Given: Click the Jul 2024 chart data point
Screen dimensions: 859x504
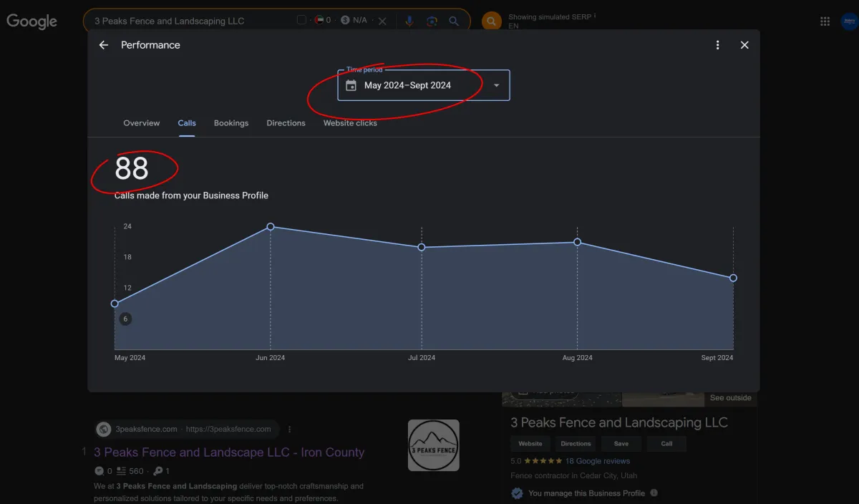Looking at the screenshot, I should [422, 247].
